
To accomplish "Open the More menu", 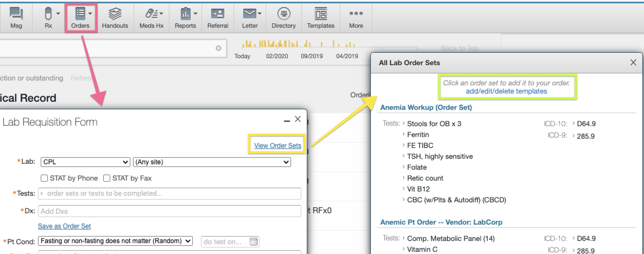I will (356, 17).
